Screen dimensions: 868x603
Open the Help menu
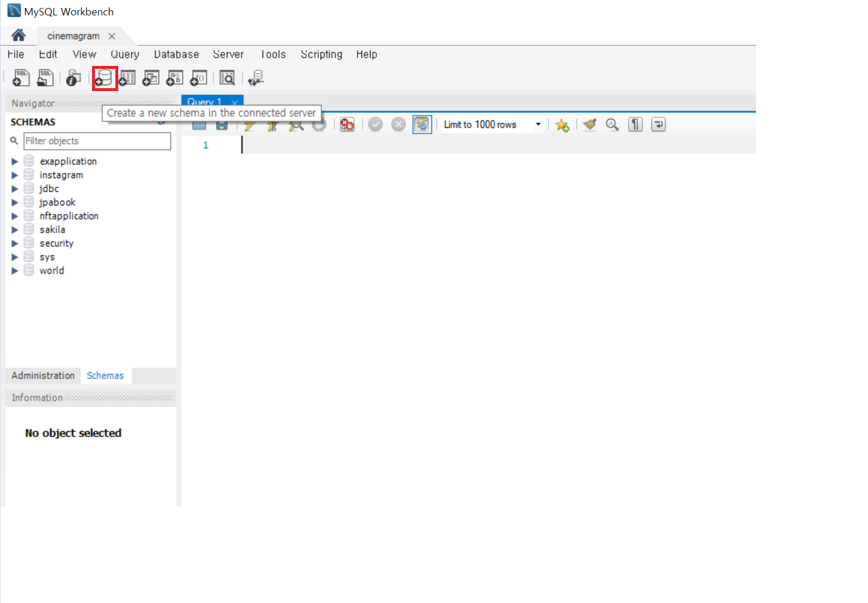point(367,54)
